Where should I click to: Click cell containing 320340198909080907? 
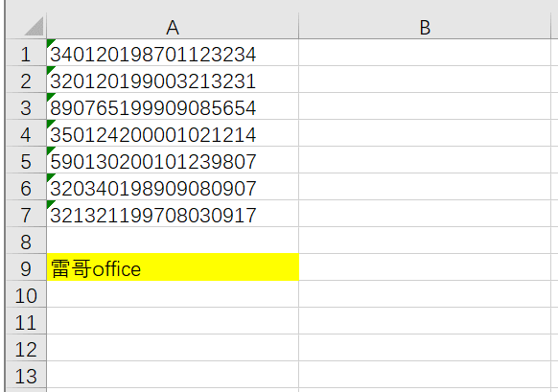[x=173, y=187]
